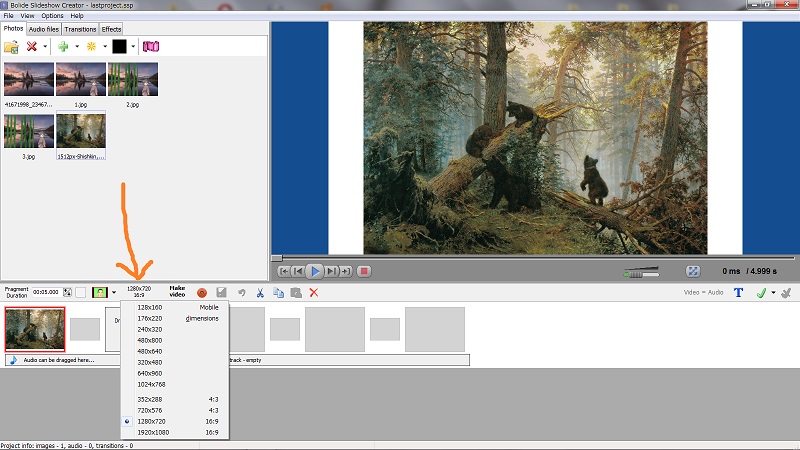Click the scissors cut icon

[x=260, y=292]
